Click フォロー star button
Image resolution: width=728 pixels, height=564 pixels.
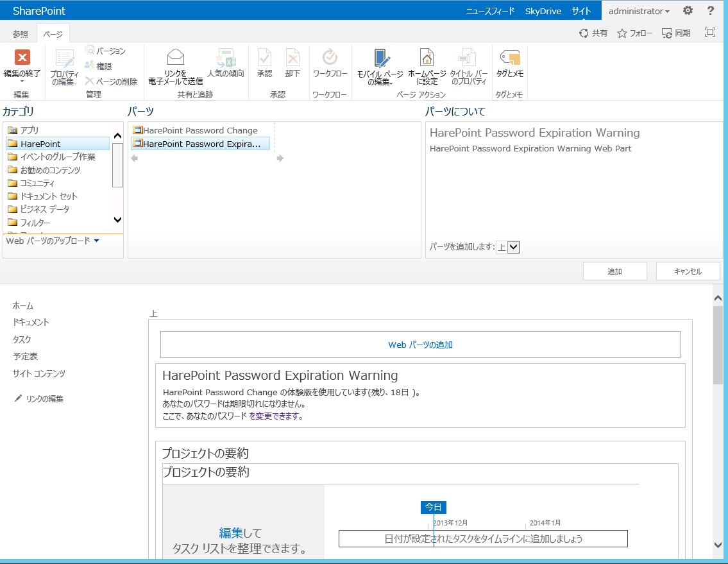click(635, 33)
